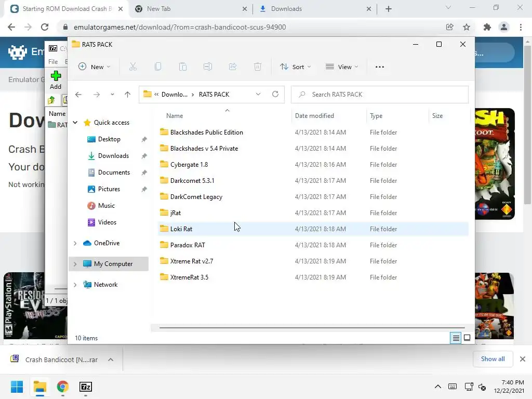This screenshot has width=532, height=399.
Task: Refresh the RATS PACK folder view
Action: 275,95
